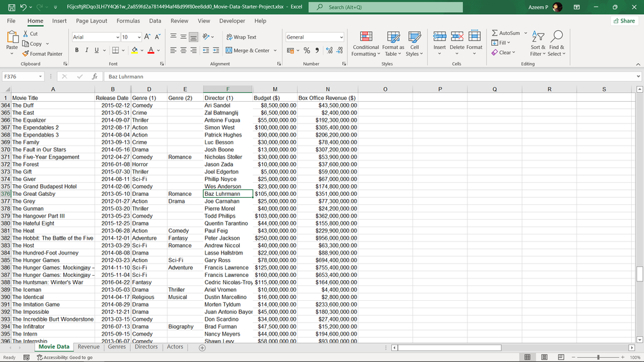The image size is (644, 362).
Task: Click the Cut scissors button
Action: 30,33
